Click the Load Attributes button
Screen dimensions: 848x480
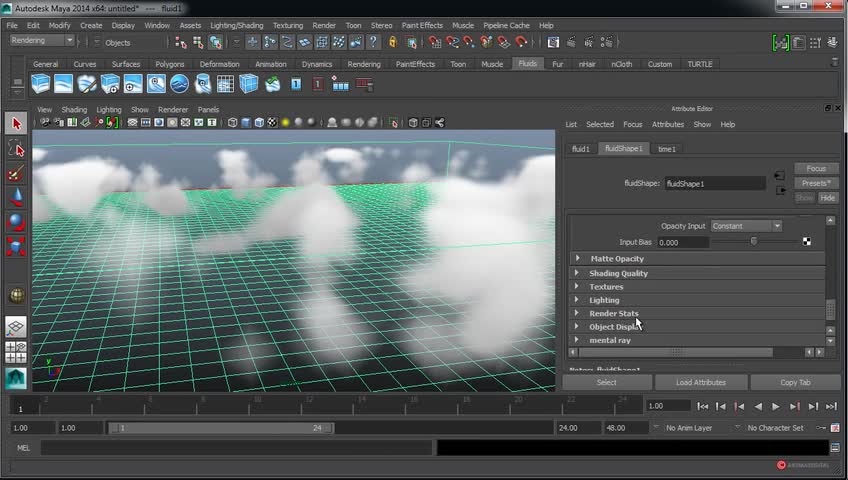click(x=701, y=382)
